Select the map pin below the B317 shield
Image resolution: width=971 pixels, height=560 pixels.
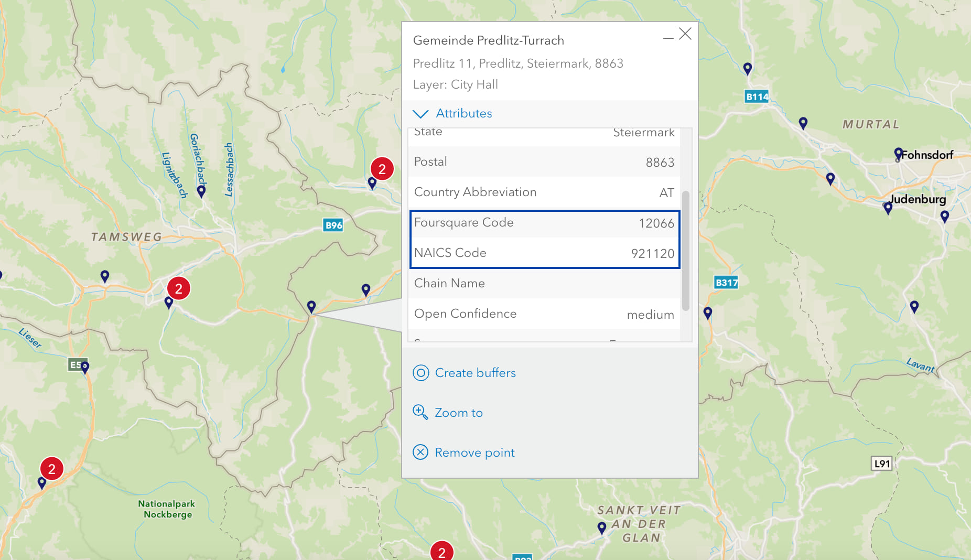click(708, 313)
